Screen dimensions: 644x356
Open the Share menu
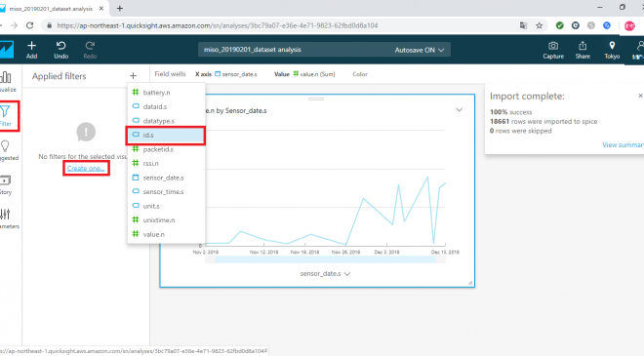583,50
